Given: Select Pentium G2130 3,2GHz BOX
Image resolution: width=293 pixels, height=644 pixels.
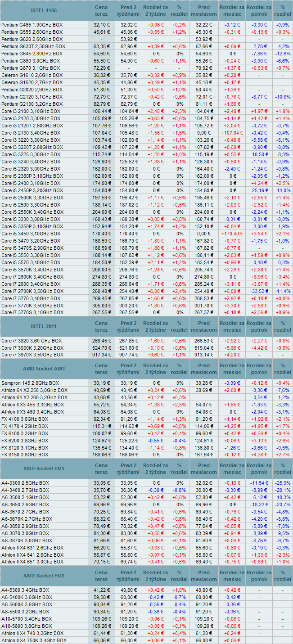Looking at the screenshot, I should [32, 104].
